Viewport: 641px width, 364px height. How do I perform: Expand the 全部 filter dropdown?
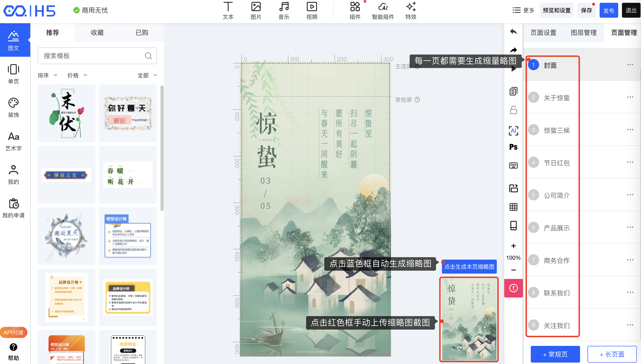tap(147, 75)
